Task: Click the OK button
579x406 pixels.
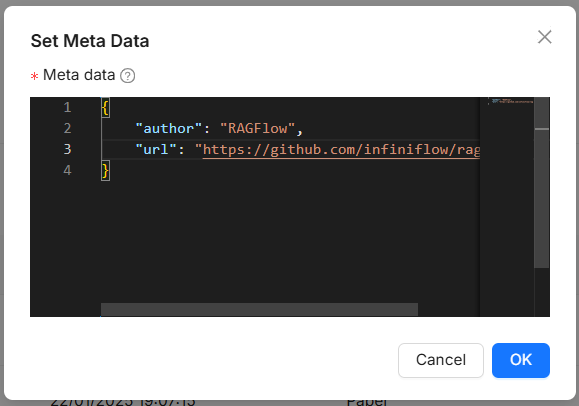Action: pyautogui.click(x=521, y=360)
